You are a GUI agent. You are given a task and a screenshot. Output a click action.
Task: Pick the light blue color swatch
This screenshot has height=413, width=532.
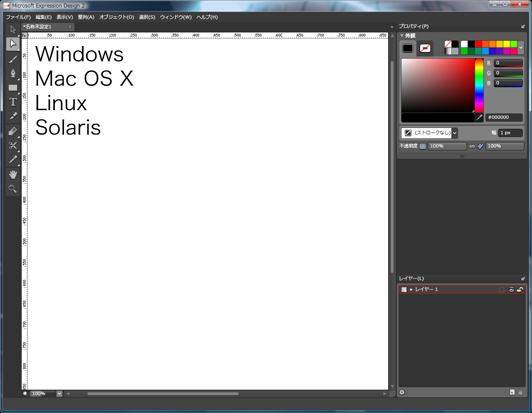[x=485, y=51]
